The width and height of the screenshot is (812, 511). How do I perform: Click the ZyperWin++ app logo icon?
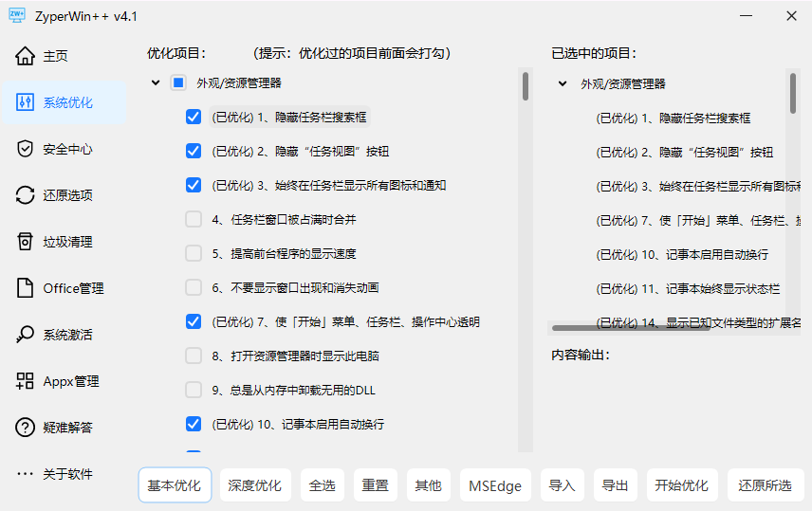pyautogui.click(x=17, y=15)
